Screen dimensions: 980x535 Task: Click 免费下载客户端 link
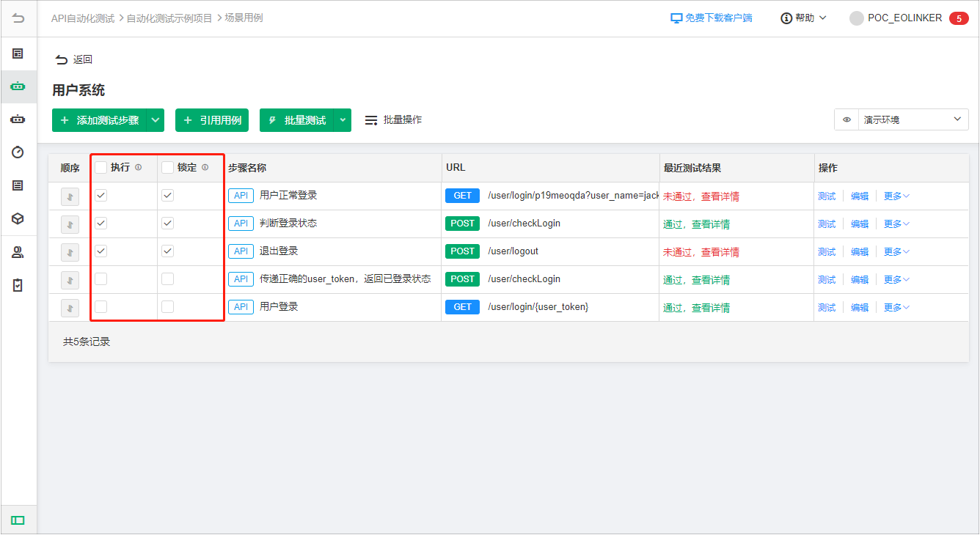(712, 18)
